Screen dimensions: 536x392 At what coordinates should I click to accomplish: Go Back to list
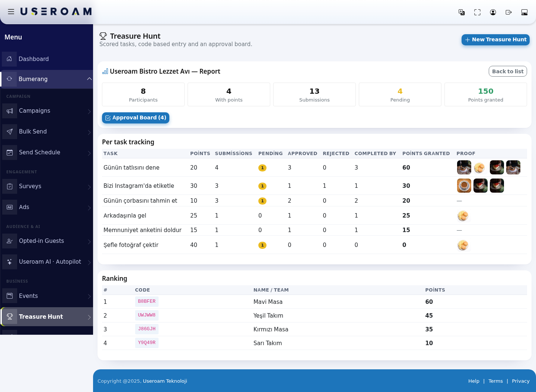click(x=508, y=71)
